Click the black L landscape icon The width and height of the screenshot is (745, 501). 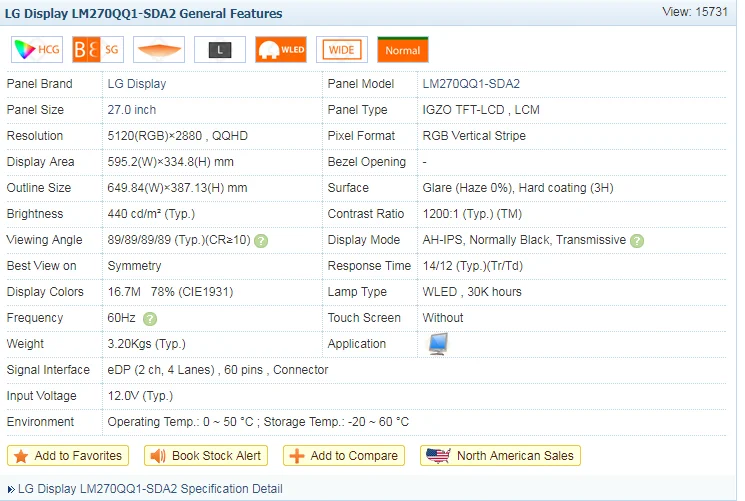tap(220, 49)
